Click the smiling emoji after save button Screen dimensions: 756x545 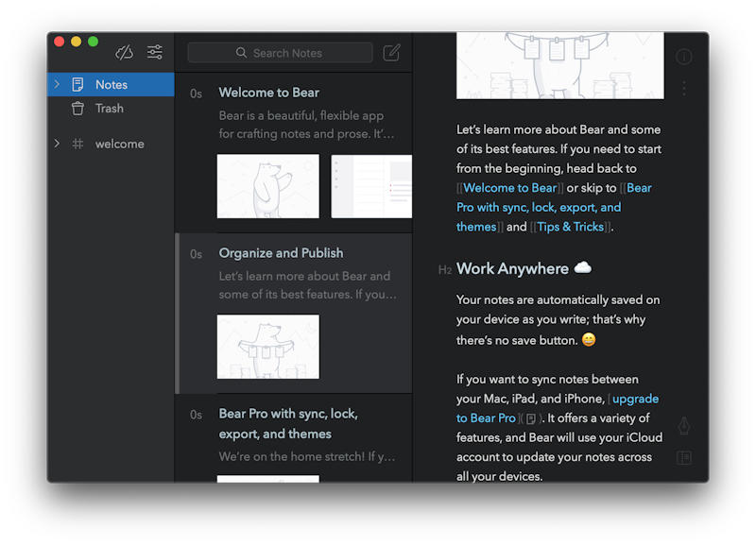[x=589, y=340]
